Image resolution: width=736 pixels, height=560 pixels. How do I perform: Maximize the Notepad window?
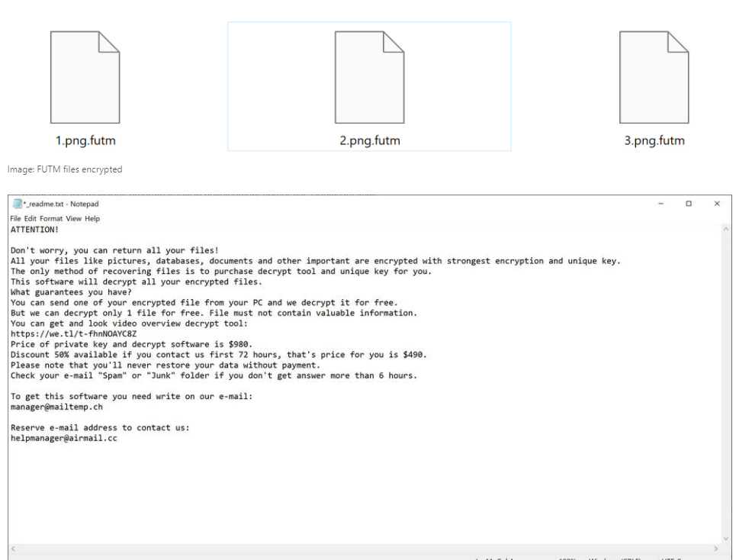tap(689, 204)
